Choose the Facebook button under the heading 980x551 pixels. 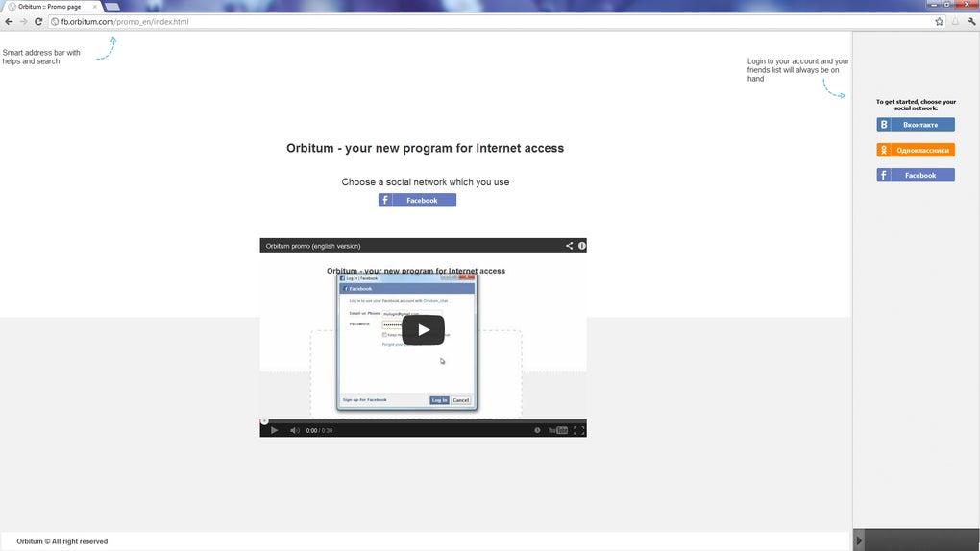(x=417, y=200)
